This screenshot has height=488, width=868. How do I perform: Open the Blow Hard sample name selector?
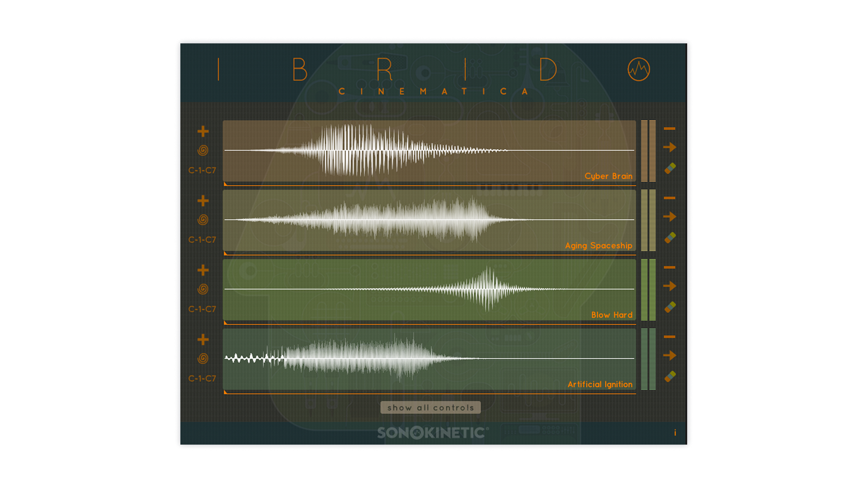611,315
